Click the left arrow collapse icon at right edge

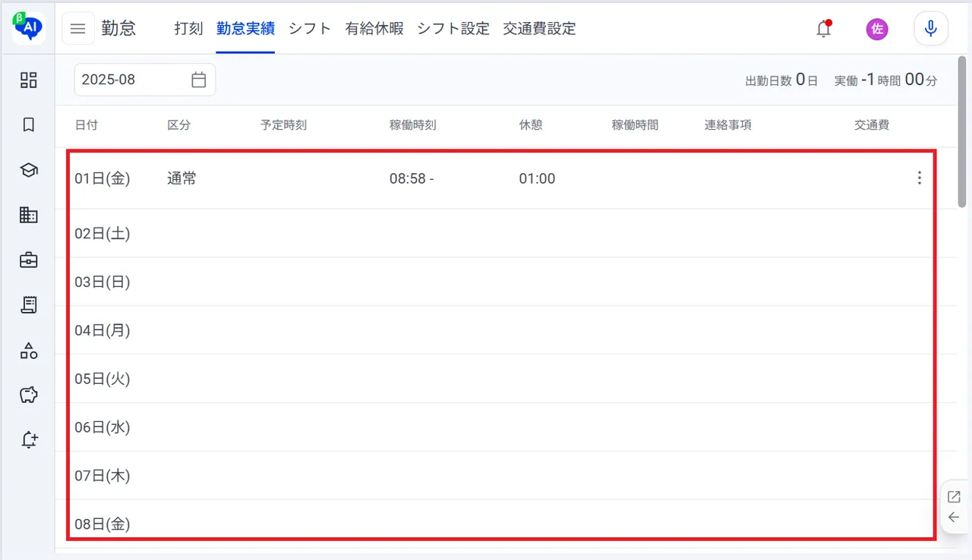pyautogui.click(x=955, y=518)
